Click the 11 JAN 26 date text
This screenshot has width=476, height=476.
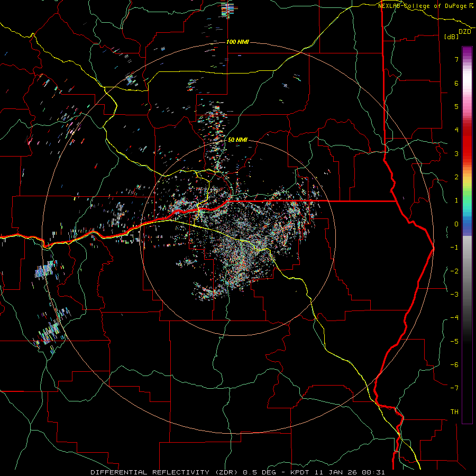coord(336,472)
